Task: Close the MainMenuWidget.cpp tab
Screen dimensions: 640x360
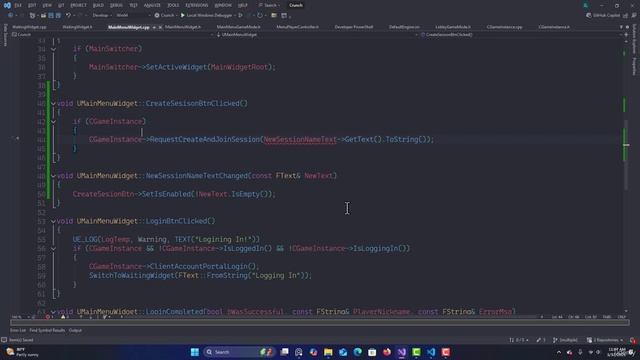Action: (x=160, y=27)
